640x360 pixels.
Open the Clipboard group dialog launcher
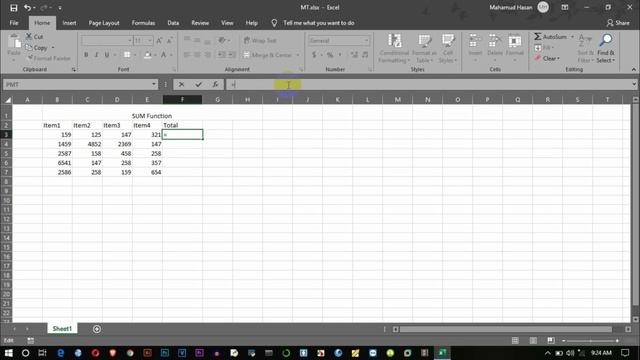[x=74, y=69]
